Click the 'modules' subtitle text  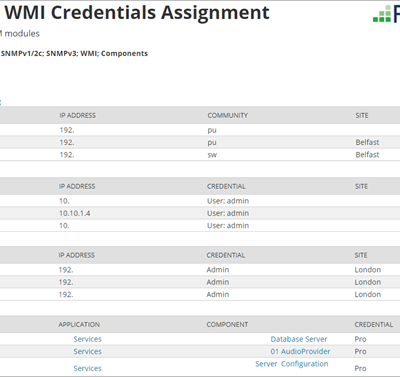coord(22,34)
